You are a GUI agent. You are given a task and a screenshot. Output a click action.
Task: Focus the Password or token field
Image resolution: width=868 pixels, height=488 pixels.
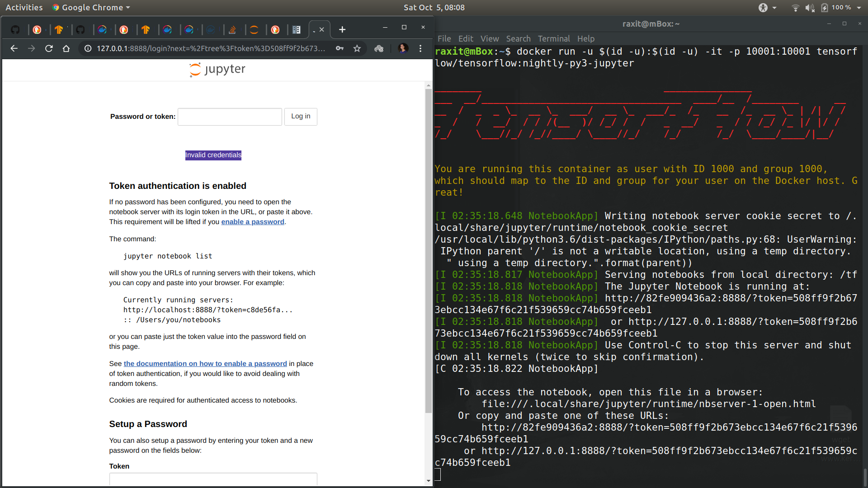pos(230,117)
